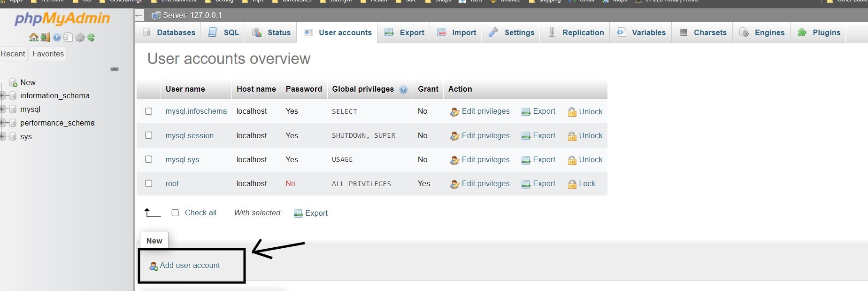Click the Global privileges help icon
Viewport: 868px width, 291px height.
tap(403, 89)
